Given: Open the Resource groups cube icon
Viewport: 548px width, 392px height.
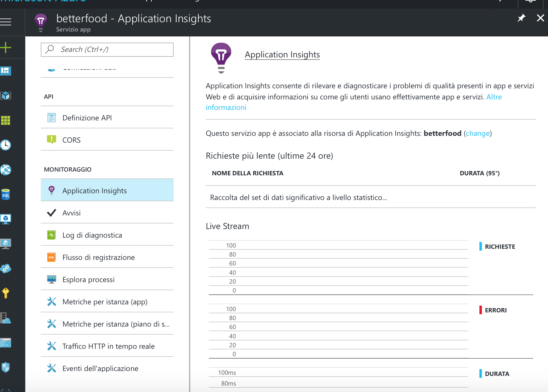Looking at the screenshot, I should [x=6, y=96].
